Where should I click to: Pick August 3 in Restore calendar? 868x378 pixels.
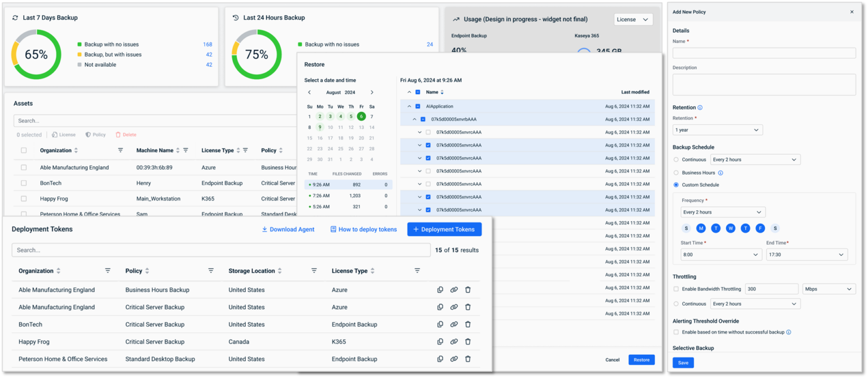tap(330, 116)
